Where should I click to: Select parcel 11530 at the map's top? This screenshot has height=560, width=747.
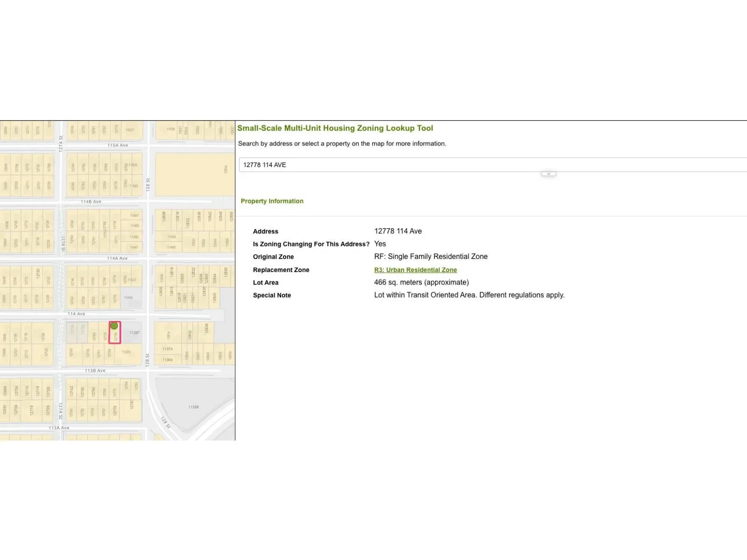[170, 129]
